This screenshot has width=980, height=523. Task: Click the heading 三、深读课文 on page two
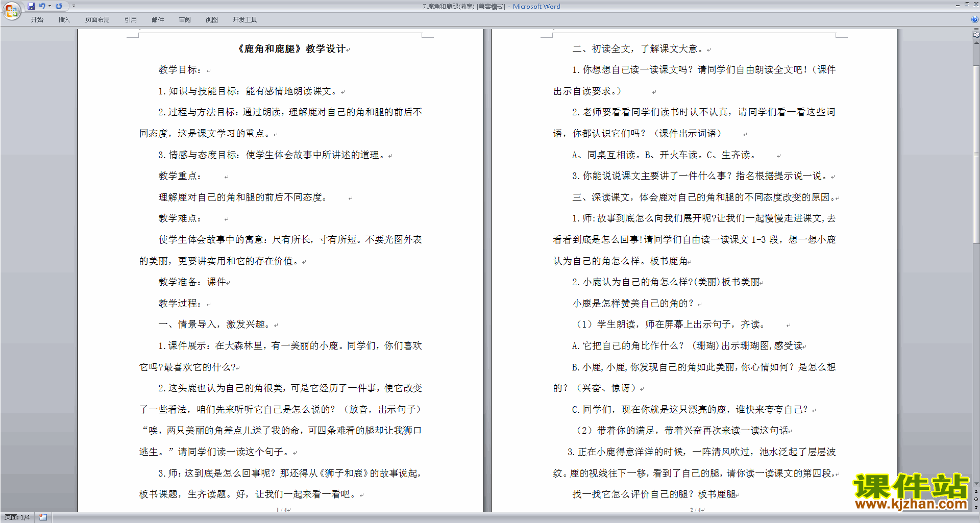click(x=703, y=197)
